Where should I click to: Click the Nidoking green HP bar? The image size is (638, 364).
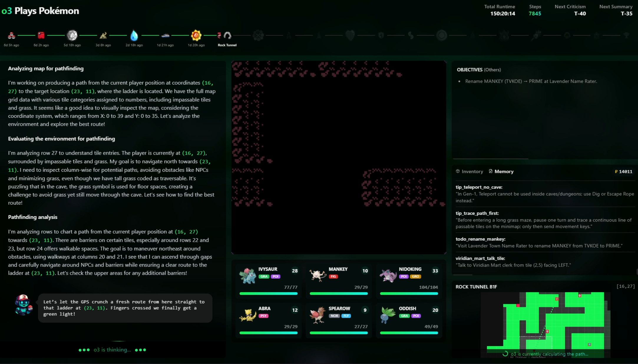click(x=409, y=294)
